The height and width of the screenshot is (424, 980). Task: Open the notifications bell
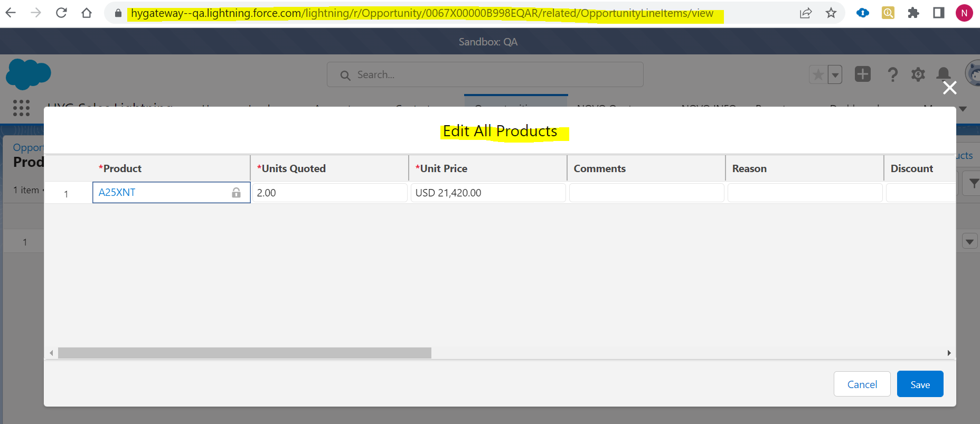pyautogui.click(x=944, y=74)
